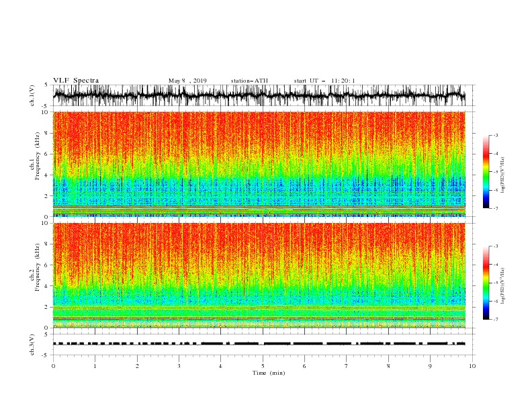Click the "ch.3(V)" axis label
532x411 pixels.
pos(32,345)
